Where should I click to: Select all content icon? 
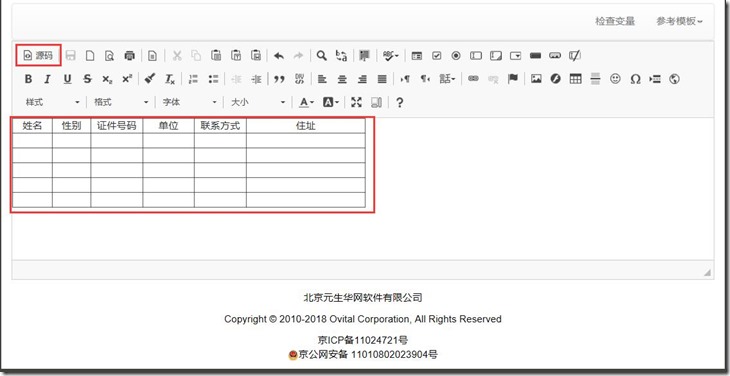(365, 56)
